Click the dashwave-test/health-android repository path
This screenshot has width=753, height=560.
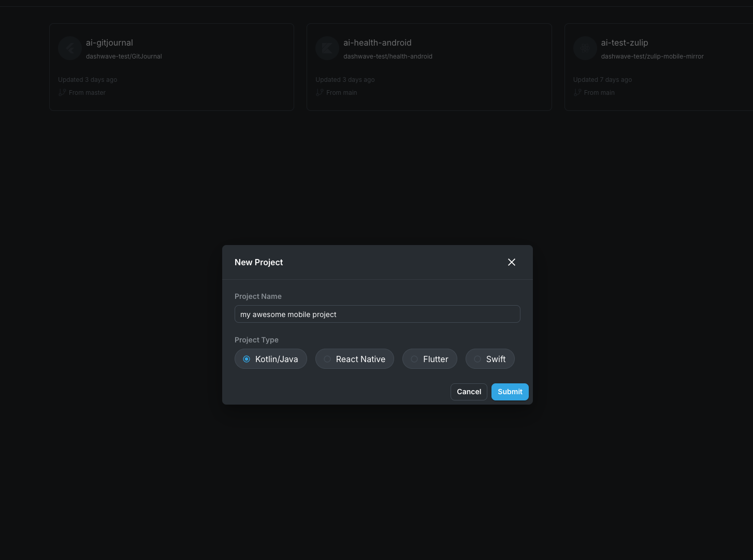(x=387, y=56)
